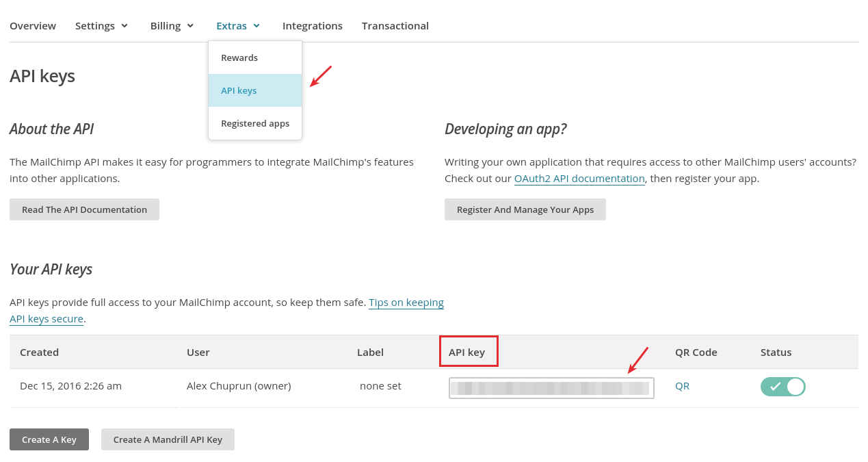Screen dimensions: 868x462
Task: Toggle the API key status switch
Action: (783, 387)
